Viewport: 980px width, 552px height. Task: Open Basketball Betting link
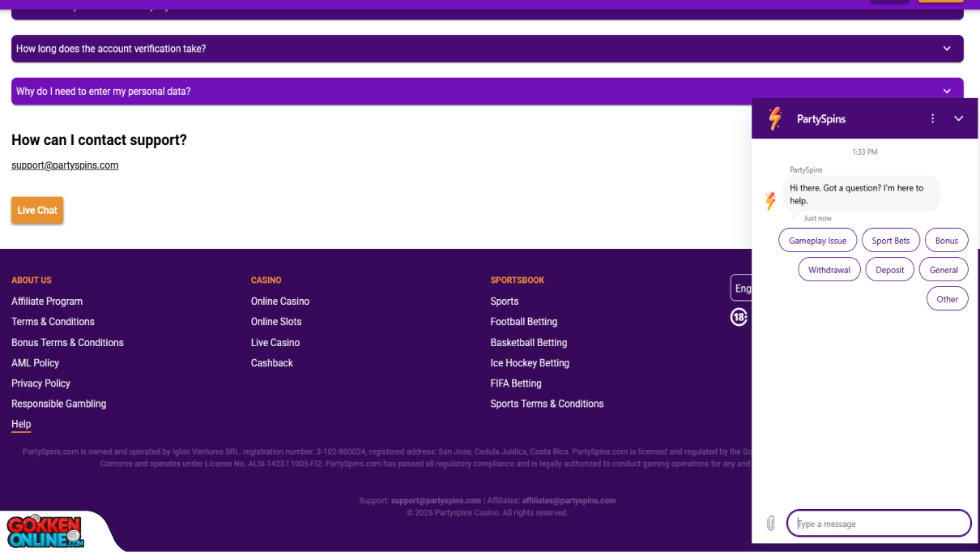(529, 343)
